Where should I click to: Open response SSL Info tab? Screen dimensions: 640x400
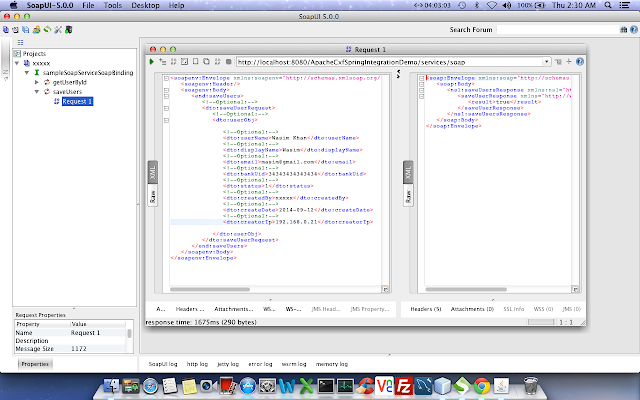[x=513, y=309]
